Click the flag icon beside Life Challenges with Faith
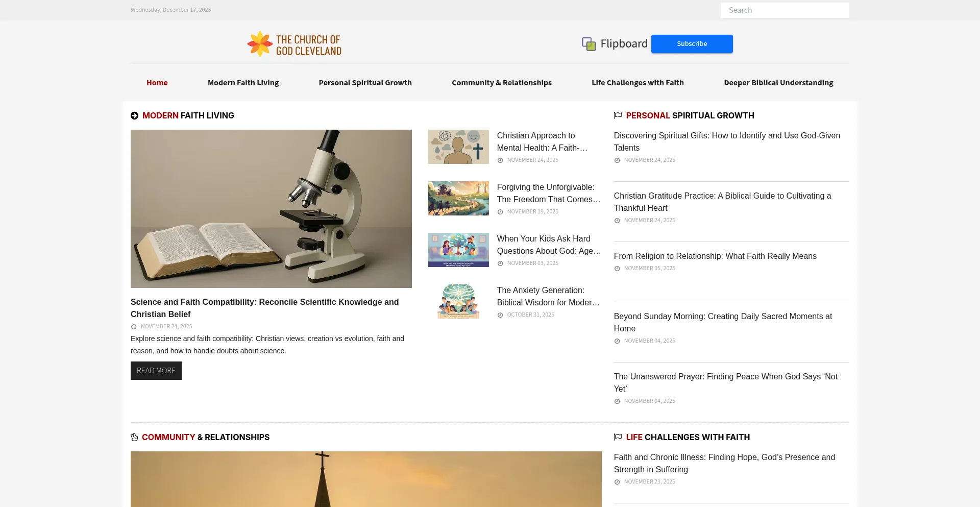This screenshot has height=507, width=980. pyautogui.click(x=618, y=437)
